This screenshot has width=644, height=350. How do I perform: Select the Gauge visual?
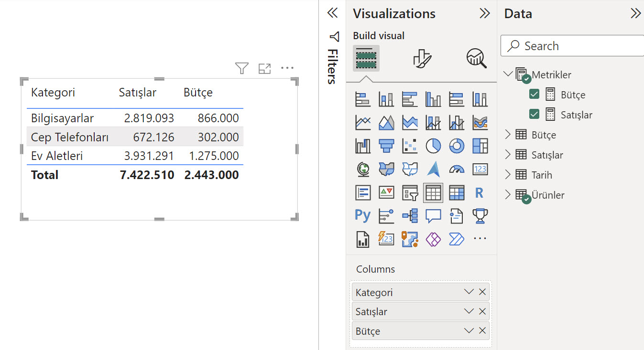457,169
